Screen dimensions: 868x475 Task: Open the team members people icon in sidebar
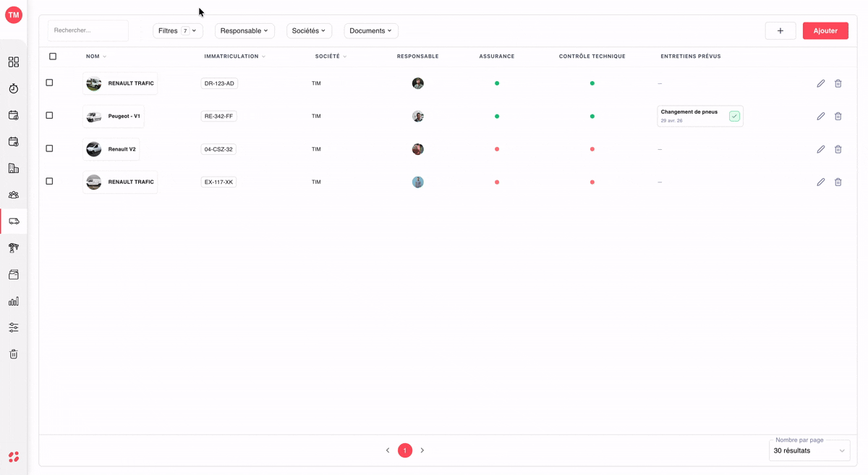(x=14, y=195)
